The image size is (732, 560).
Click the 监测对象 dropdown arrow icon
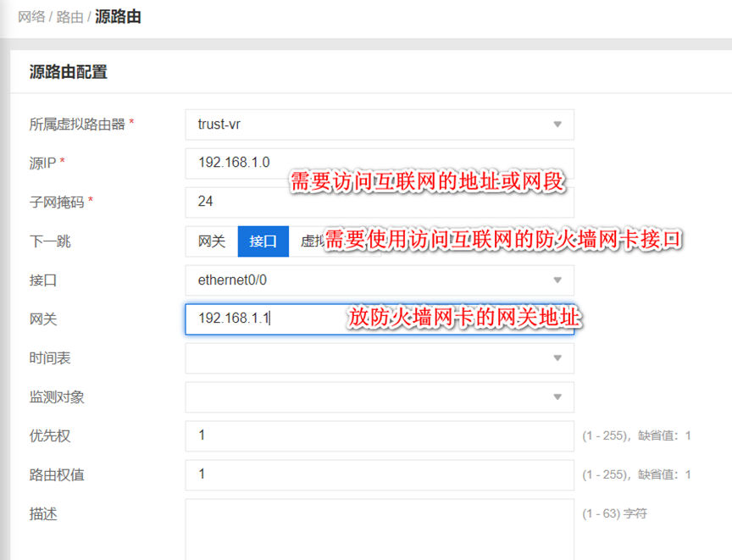(x=557, y=397)
